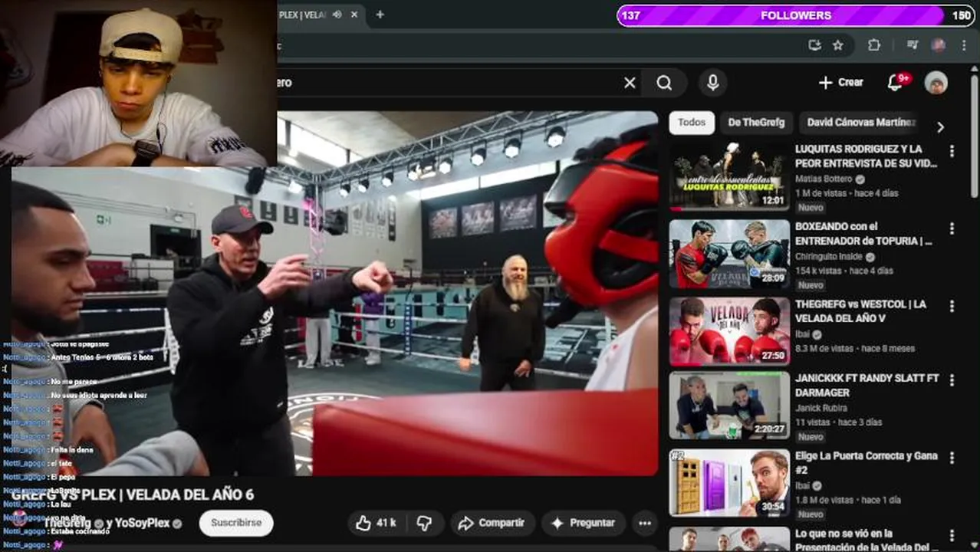Select the De TheGrefg filter chip
The width and height of the screenshot is (980, 552).
pyautogui.click(x=756, y=123)
